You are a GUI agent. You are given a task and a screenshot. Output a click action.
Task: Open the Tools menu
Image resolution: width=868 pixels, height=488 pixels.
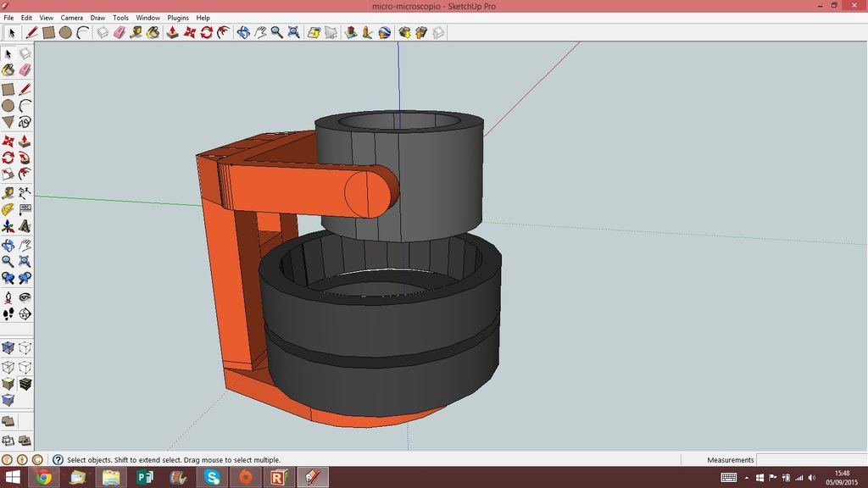click(120, 18)
